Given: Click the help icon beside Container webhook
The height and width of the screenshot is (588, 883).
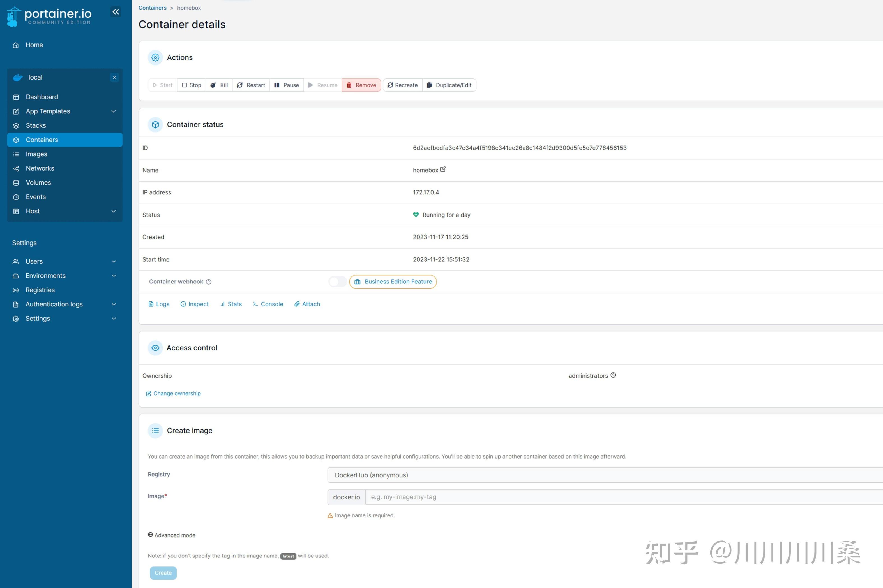Looking at the screenshot, I should [209, 282].
